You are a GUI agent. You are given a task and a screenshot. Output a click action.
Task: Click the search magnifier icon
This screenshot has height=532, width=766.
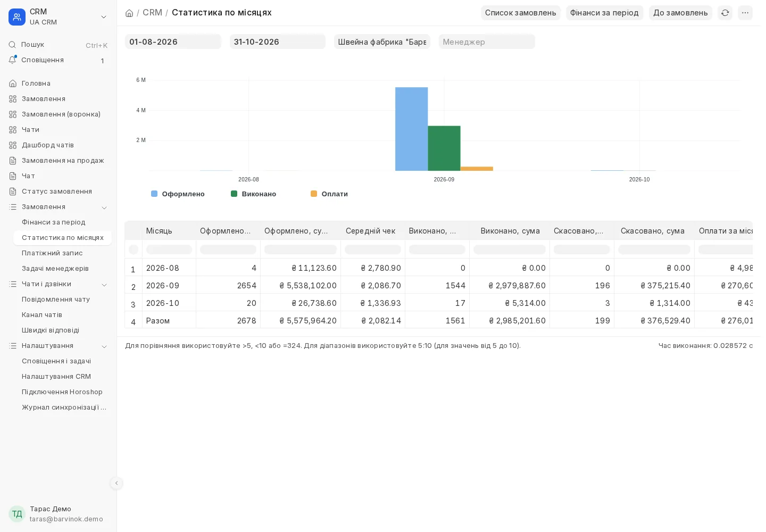pos(12,45)
